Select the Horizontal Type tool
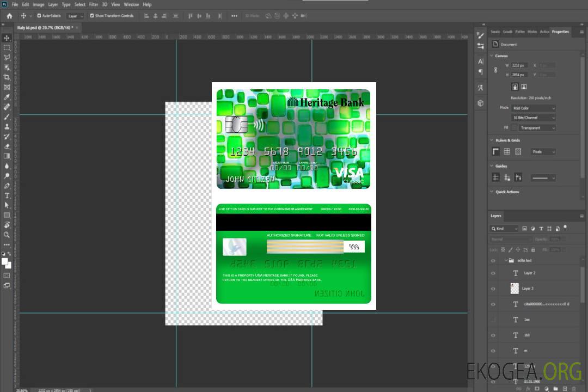The width and height of the screenshot is (588, 392). pos(7,195)
